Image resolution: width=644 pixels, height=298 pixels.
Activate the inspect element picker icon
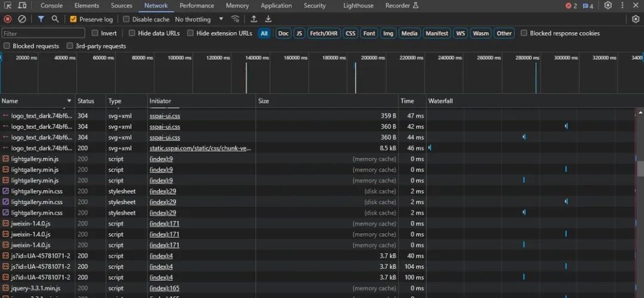click(7, 6)
